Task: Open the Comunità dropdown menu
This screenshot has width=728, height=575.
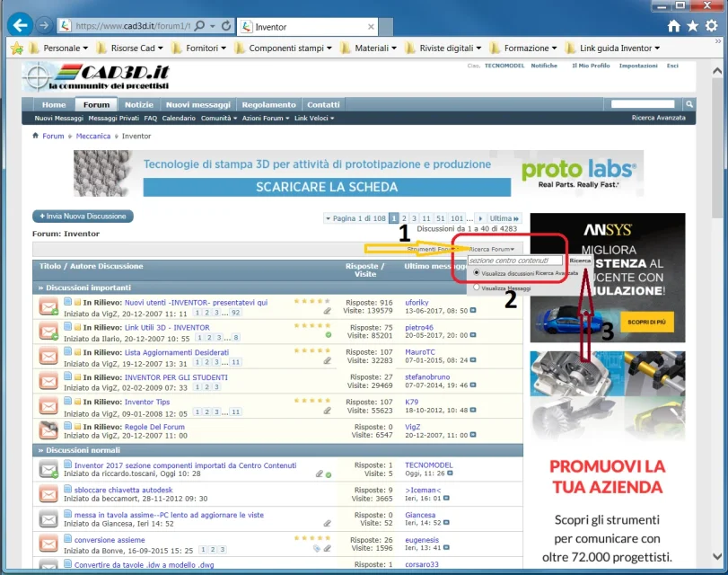Action: [x=219, y=118]
